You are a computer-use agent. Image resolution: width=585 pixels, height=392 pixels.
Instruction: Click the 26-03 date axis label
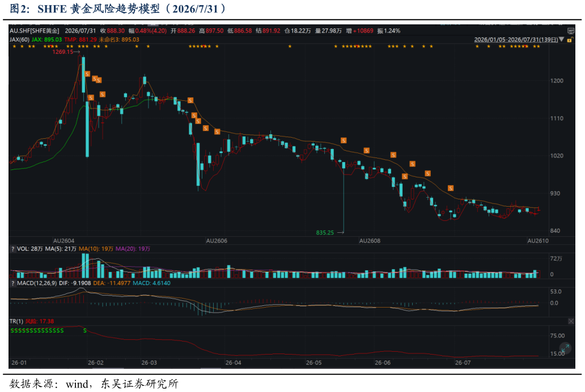coord(149,363)
